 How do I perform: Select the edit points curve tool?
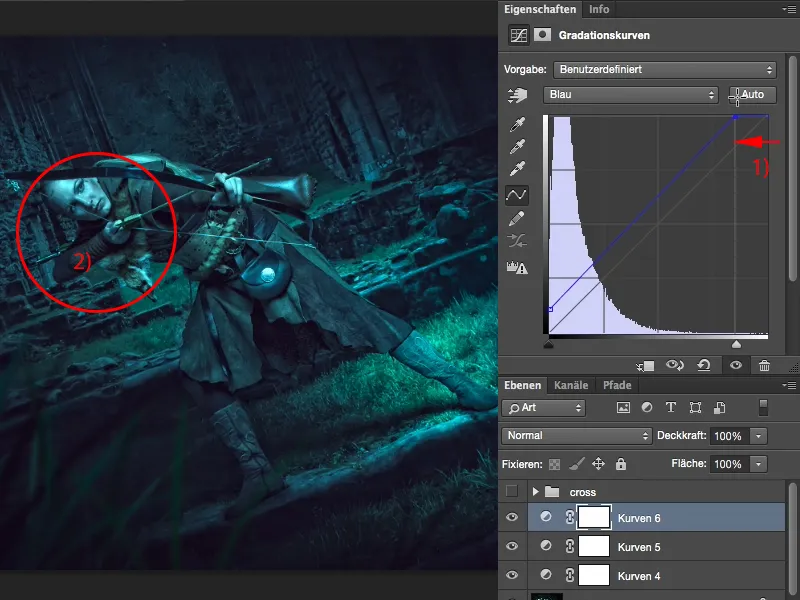[x=516, y=195]
